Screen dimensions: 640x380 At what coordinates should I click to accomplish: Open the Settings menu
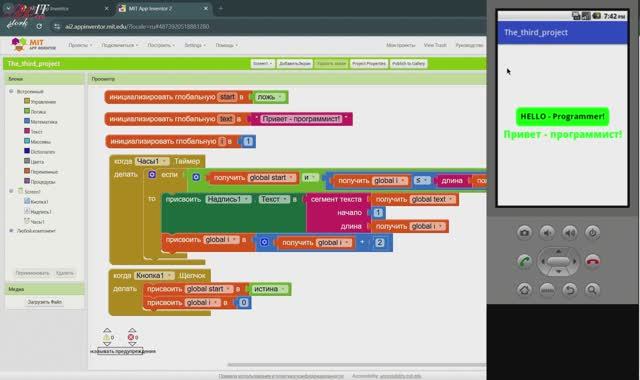(x=195, y=45)
